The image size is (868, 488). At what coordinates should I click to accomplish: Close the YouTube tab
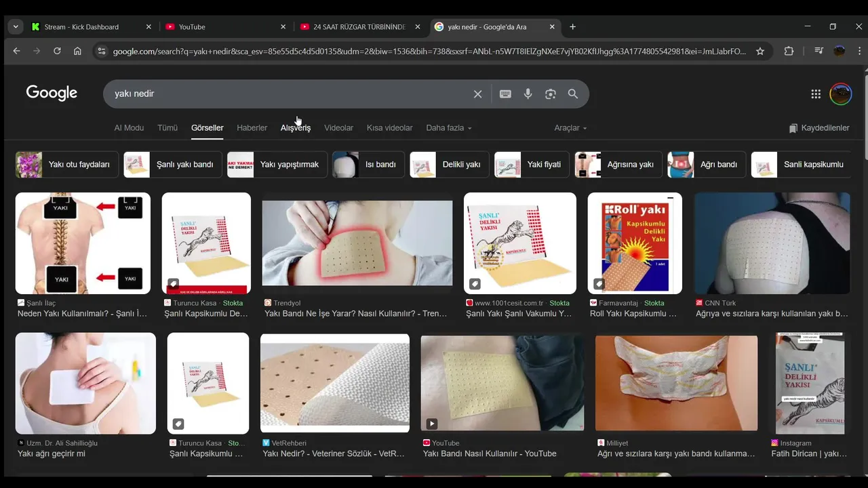283,26
